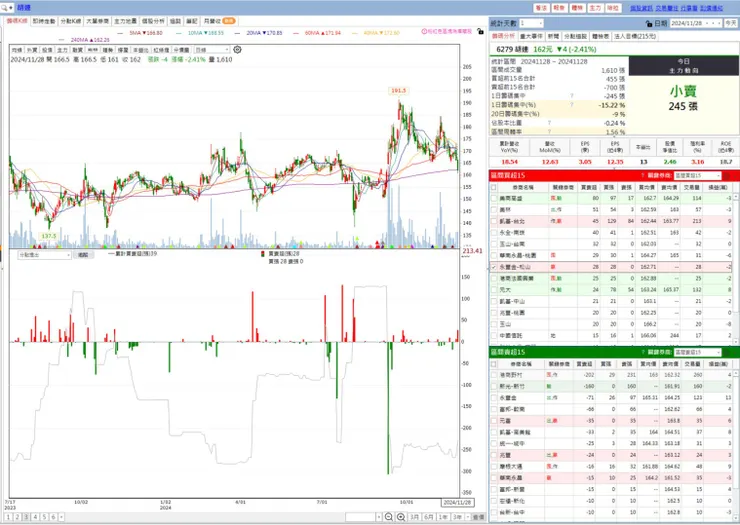
Task: Click 今天 button
Action: click(x=731, y=23)
